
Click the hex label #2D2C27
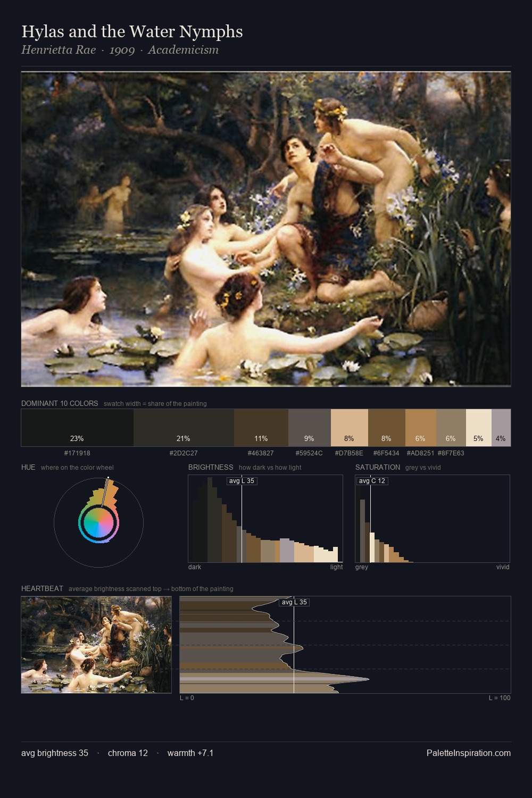pyautogui.click(x=184, y=453)
